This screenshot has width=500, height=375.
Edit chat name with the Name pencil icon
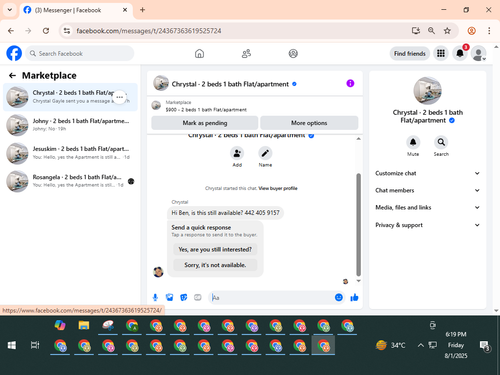click(265, 153)
